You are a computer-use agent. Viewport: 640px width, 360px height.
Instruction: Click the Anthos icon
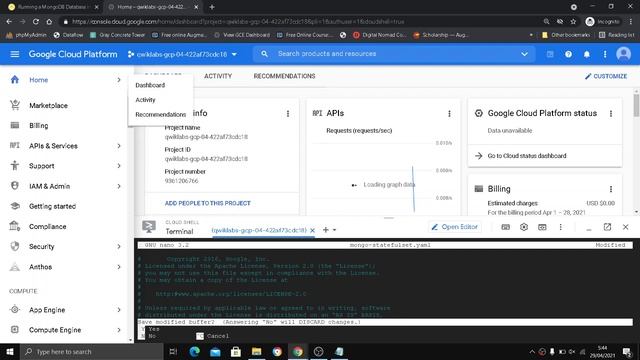[15, 267]
